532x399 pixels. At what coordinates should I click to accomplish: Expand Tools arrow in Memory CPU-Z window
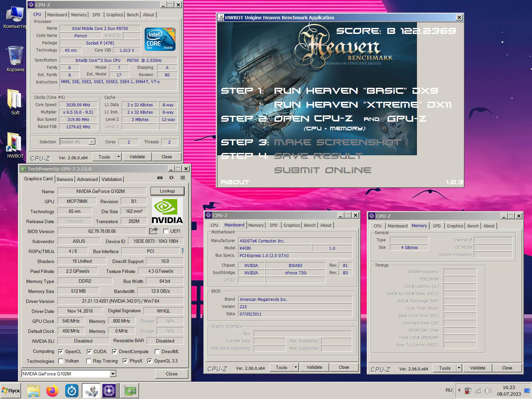click(459, 368)
